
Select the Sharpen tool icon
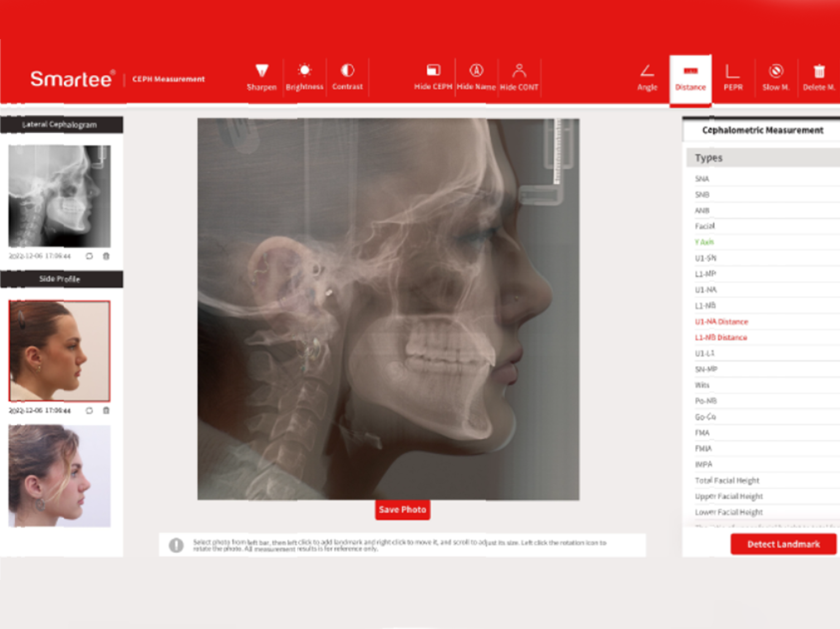tap(262, 71)
